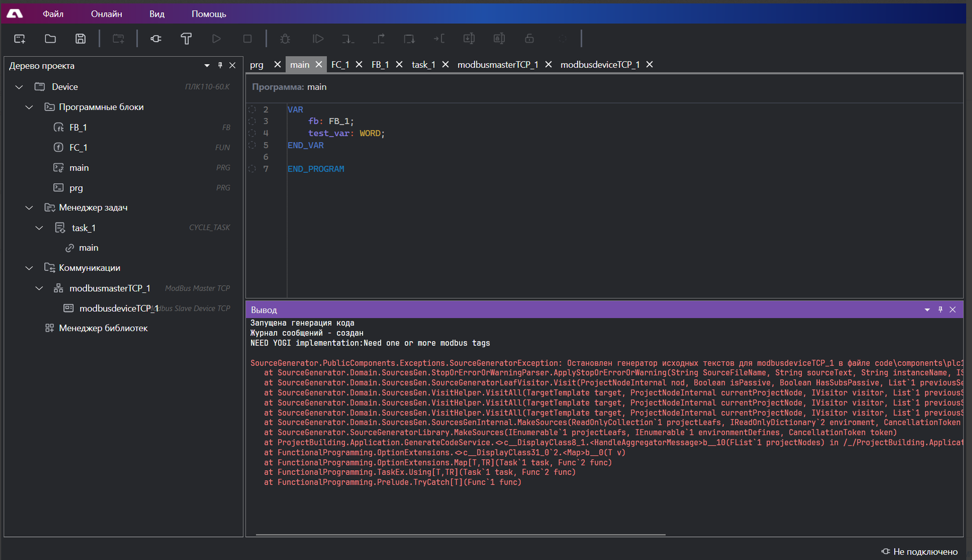This screenshot has height=560, width=972.
Task: Click the plug connect icon in toolbar
Action: pyautogui.click(x=156, y=39)
